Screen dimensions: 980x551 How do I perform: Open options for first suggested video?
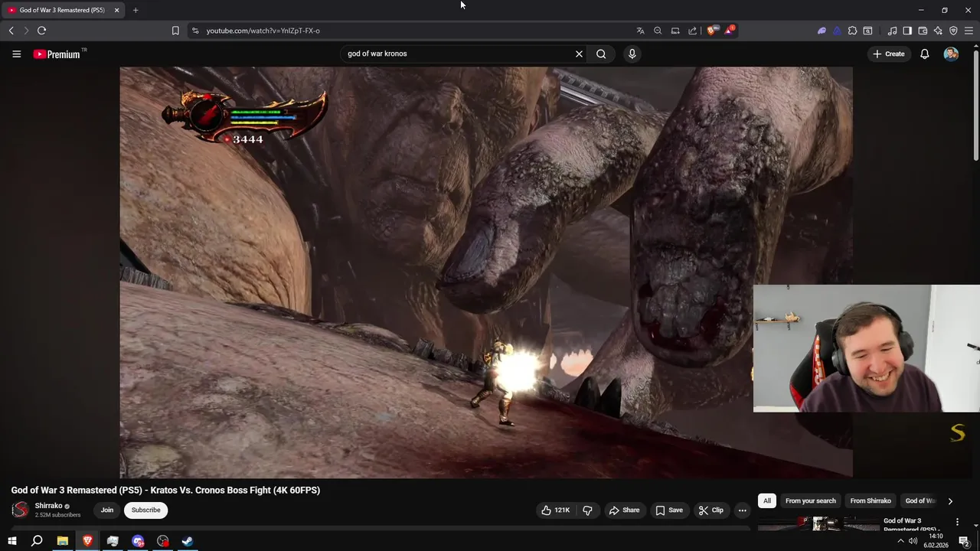(957, 522)
